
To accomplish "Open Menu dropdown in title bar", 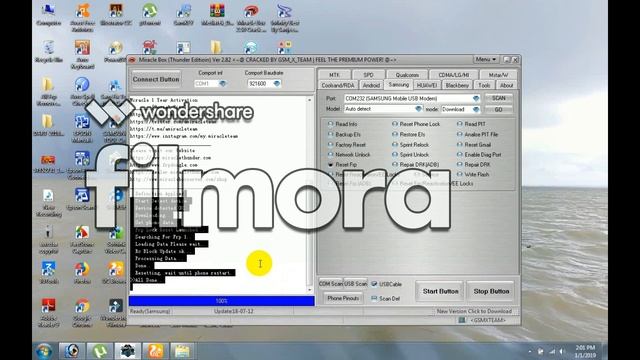I will (x=486, y=60).
